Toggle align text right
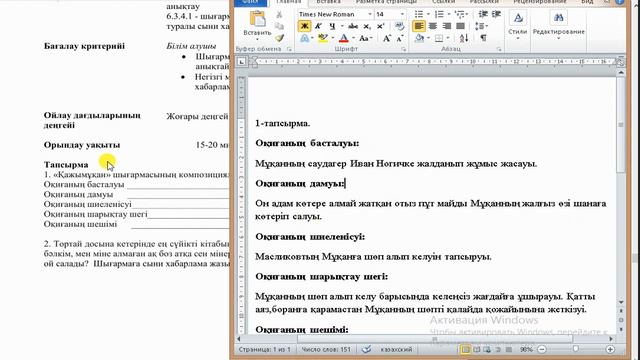This screenshot has width=640, height=360. point(447,26)
